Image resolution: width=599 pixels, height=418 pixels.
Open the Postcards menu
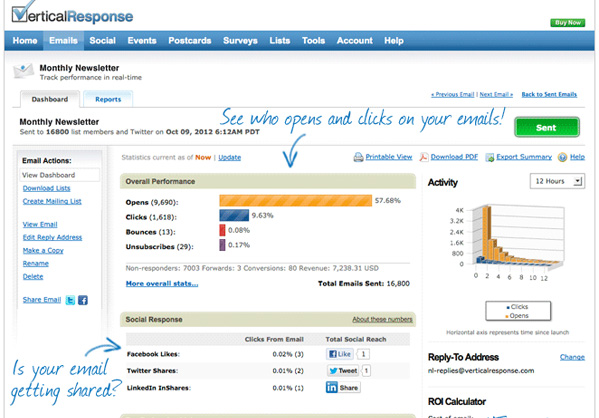[x=190, y=41]
